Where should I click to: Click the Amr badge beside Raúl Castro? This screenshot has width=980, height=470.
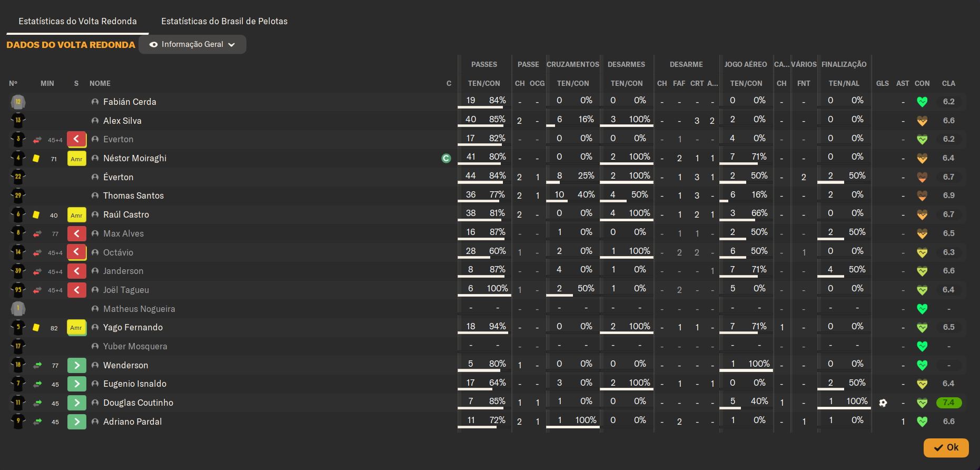point(77,215)
